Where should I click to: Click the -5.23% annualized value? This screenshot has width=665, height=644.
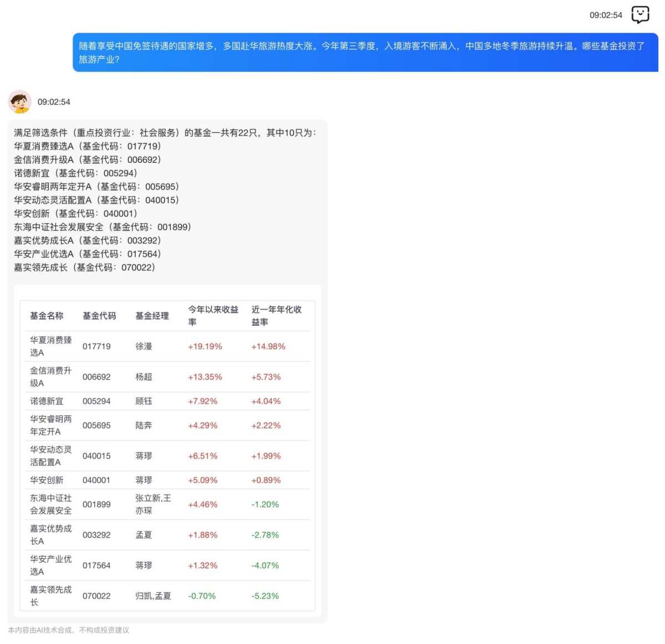click(265, 596)
